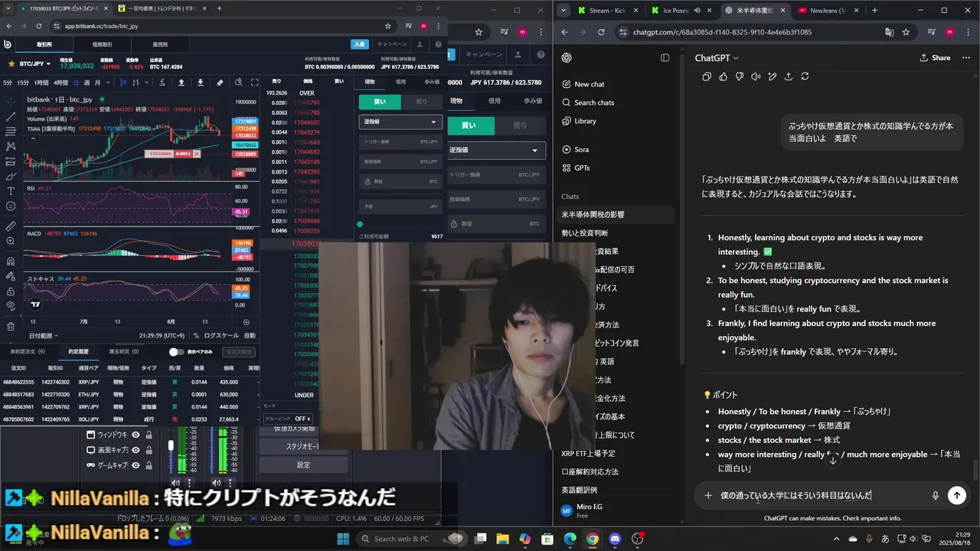Toggle ログスケール on the chart
The width and height of the screenshot is (980, 551).
220,335
